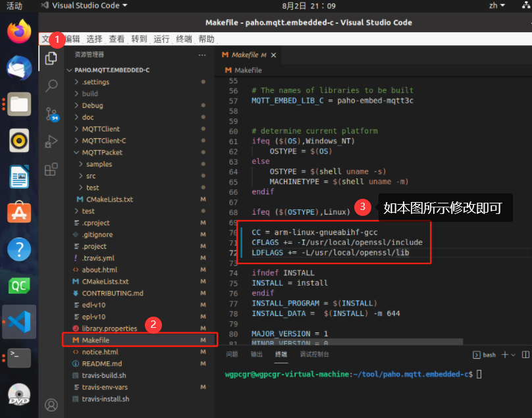
Task: Launch Thunderbird mail from the dock
Action: click(19, 68)
